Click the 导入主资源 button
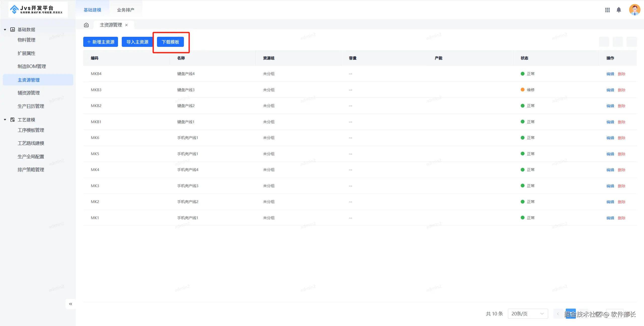The width and height of the screenshot is (644, 326). coord(137,42)
